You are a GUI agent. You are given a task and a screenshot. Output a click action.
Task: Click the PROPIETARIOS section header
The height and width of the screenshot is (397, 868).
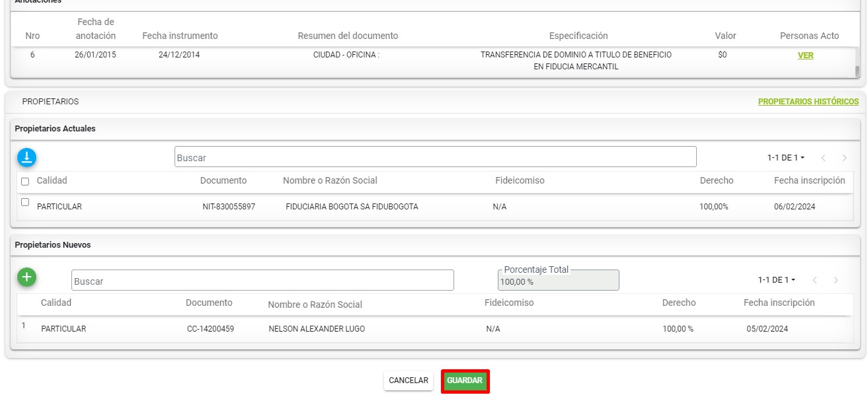point(50,102)
